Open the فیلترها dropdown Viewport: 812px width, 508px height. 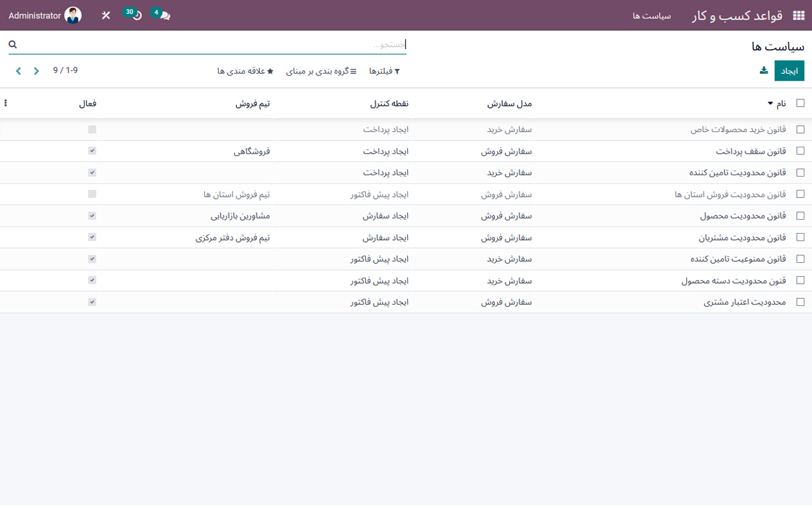click(x=384, y=71)
